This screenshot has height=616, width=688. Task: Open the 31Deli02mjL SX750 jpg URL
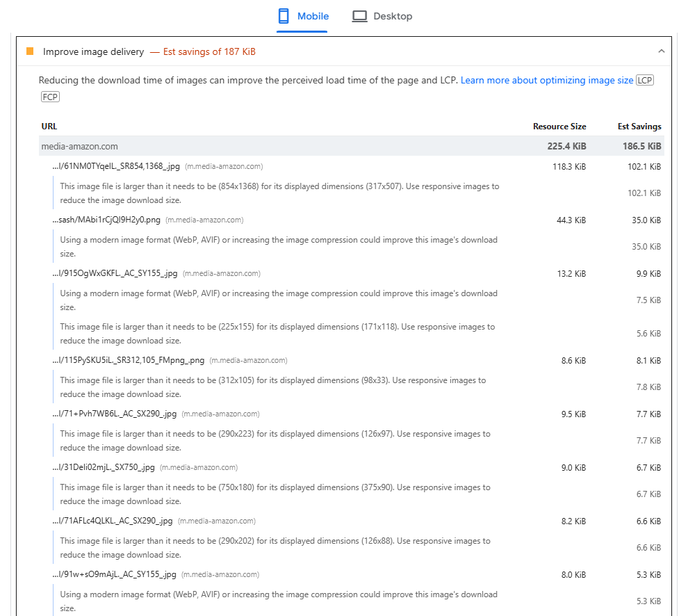pyautogui.click(x=104, y=468)
